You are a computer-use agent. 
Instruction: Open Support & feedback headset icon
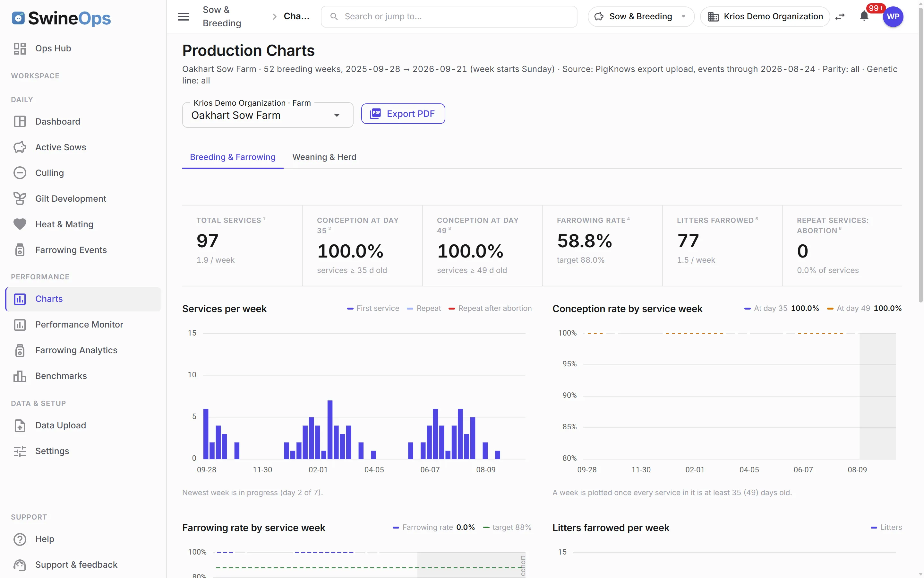click(x=20, y=565)
